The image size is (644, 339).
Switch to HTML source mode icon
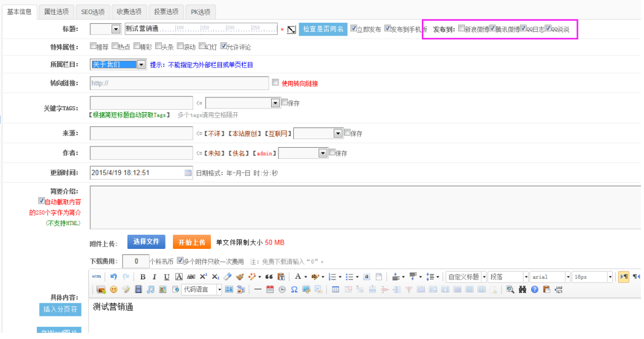coord(97,276)
